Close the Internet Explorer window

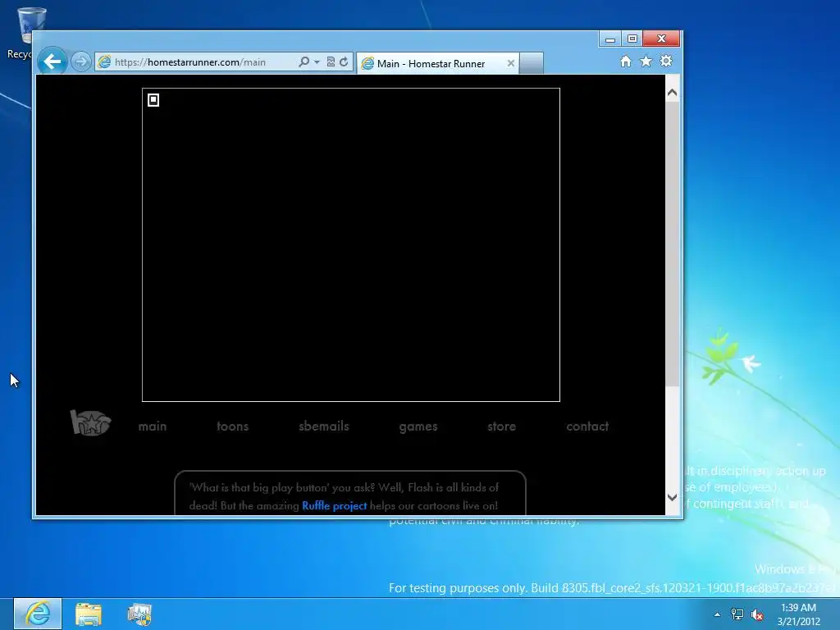(661, 39)
